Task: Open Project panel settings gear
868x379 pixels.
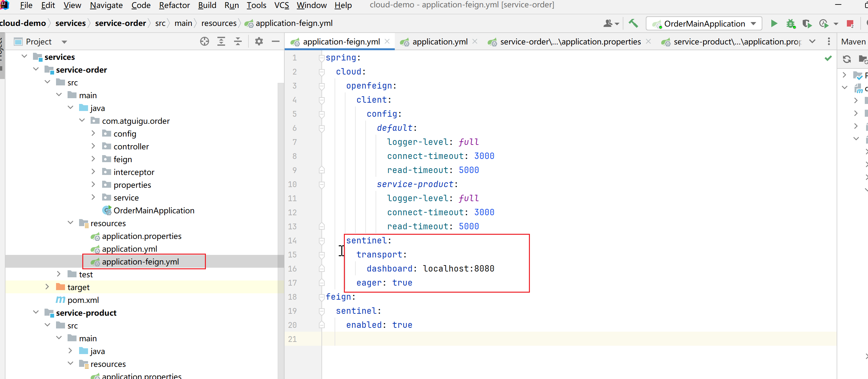Action: (x=259, y=41)
